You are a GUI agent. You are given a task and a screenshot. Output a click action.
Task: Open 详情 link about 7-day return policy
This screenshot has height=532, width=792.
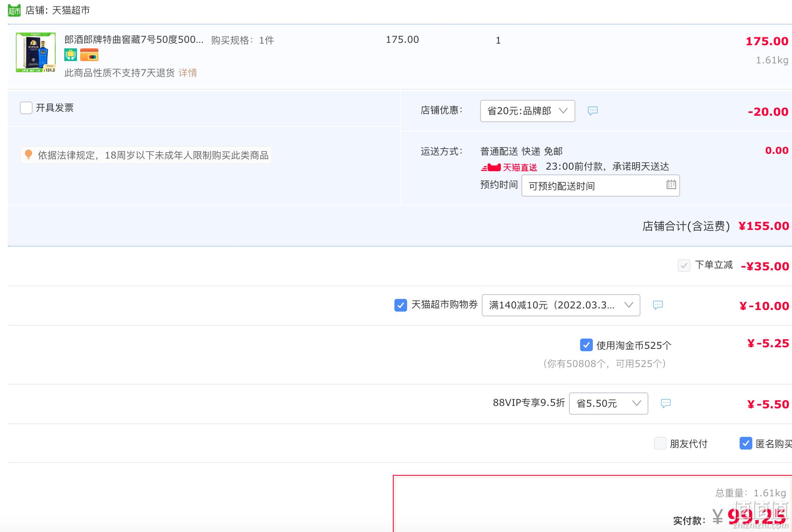[x=188, y=73]
